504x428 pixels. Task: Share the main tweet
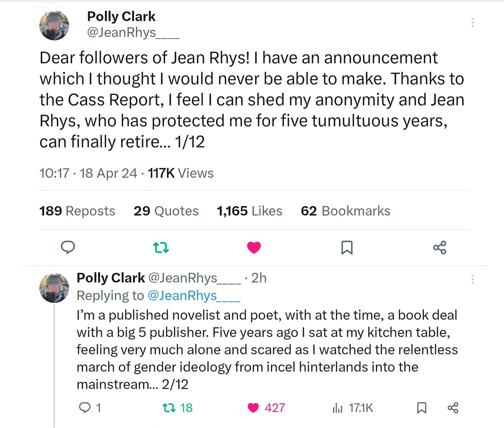tap(439, 247)
